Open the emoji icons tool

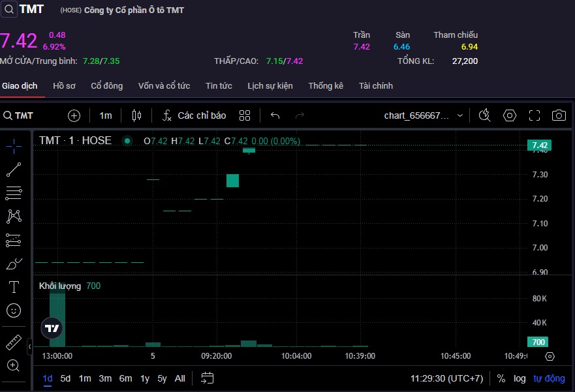[x=14, y=310]
